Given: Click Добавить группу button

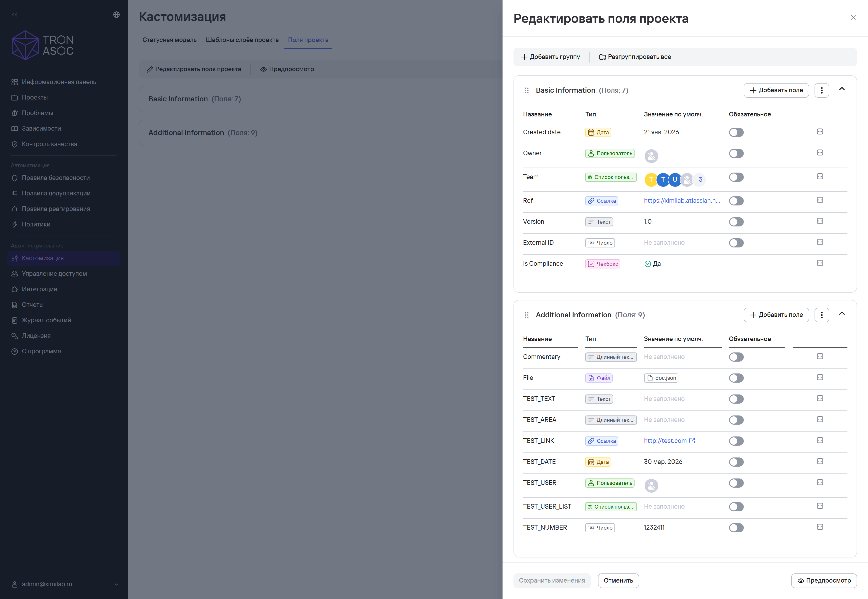Looking at the screenshot, I should 550,57.
